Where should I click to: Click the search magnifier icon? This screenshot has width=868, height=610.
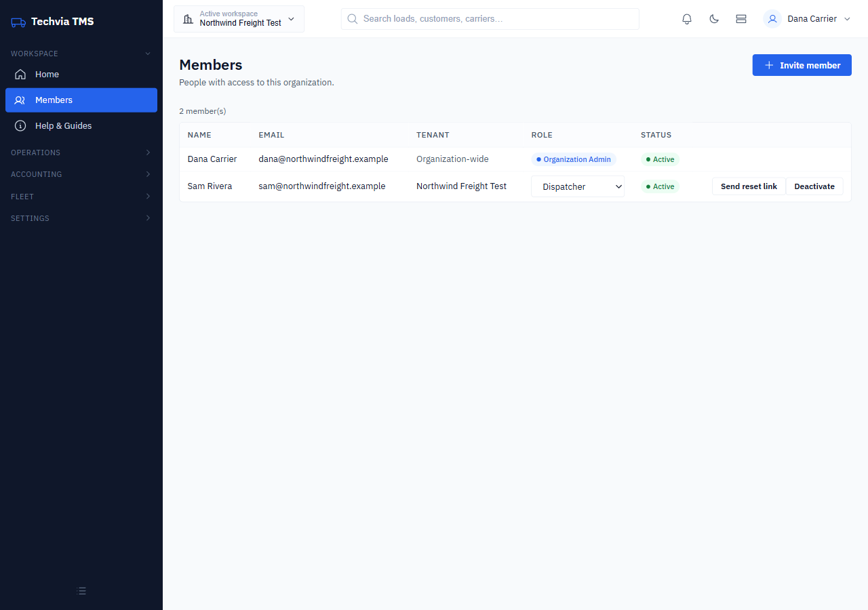click(x=353, y=19)
